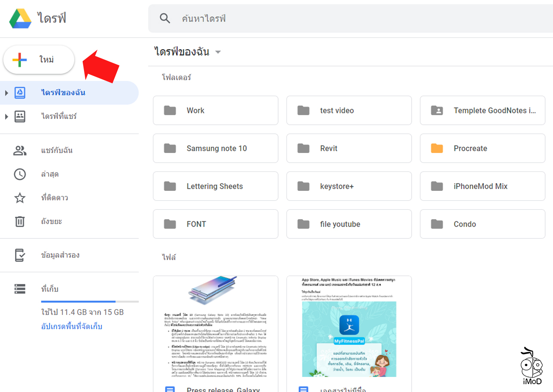Click the star icon for Starred items

coord(20,198)
